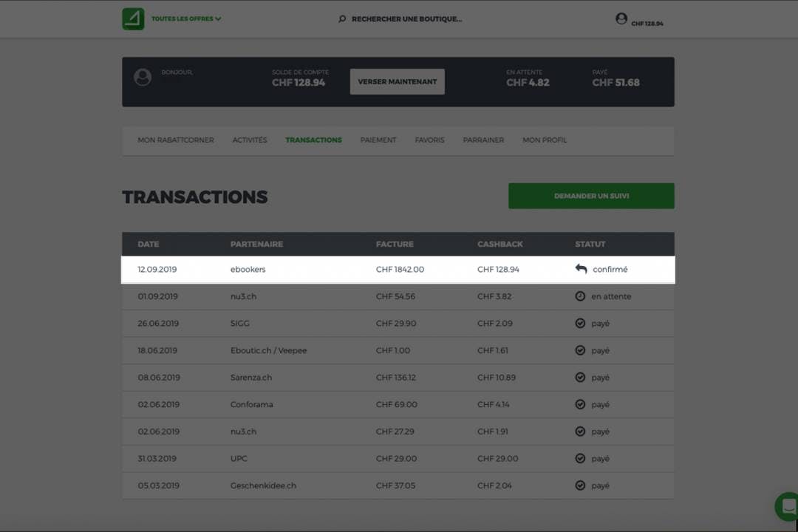Click the DEMANDER UN SUIVI button
This screenshot has width=798, height=532.
point(591,196)
